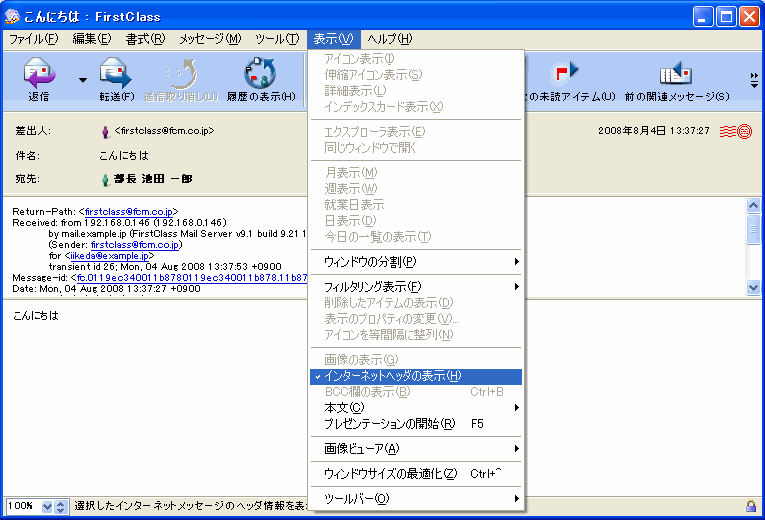
Task: Click the lock icon in status bar
Action: (x=750, y=506)
